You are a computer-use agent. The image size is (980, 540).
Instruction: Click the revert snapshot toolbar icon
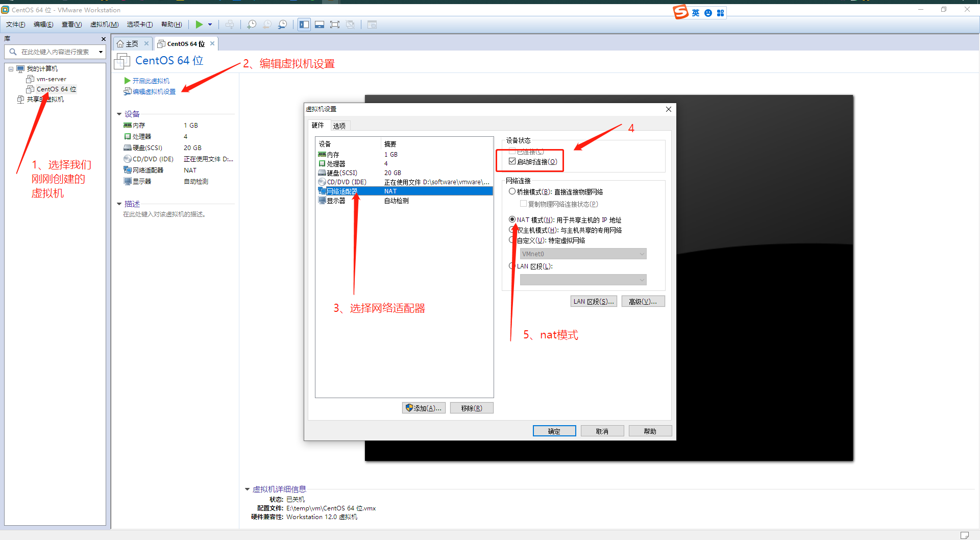click(x=267, y=24)
